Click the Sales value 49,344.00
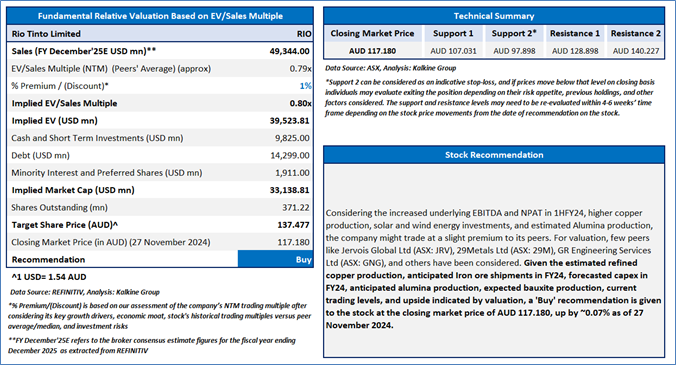Image resolution: width=676 pixels, height=365 pixels. 289,51
